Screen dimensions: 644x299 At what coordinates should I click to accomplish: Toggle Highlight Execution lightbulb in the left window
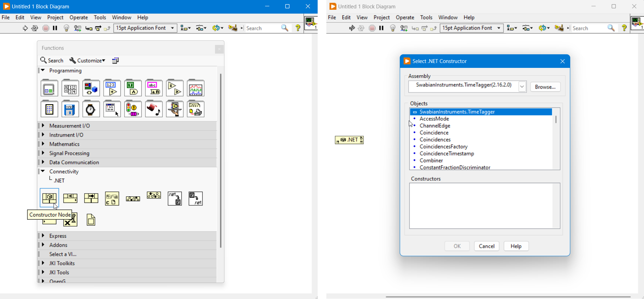[x=66, y=28]
